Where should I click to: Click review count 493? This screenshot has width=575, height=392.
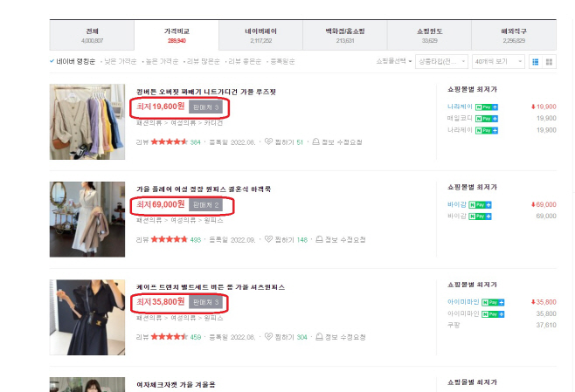click(x=196, y=240)
